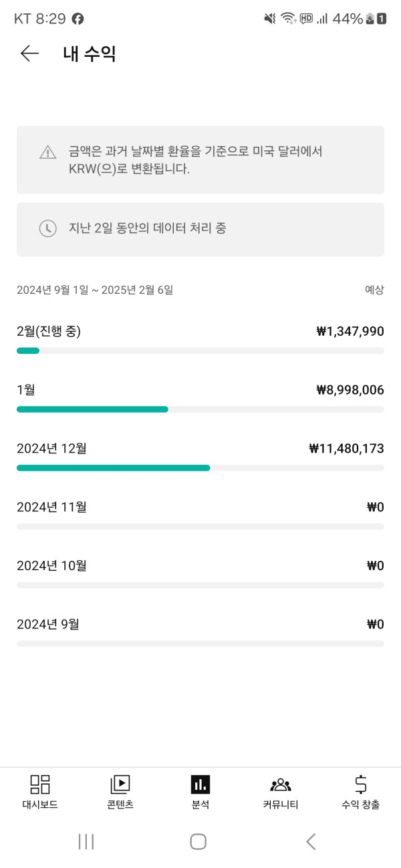Image resolution: width=401 pixels, height=868 pixels.
Task: Tap the 1월 revenue progress bar
Action: (x=200, y=409)
